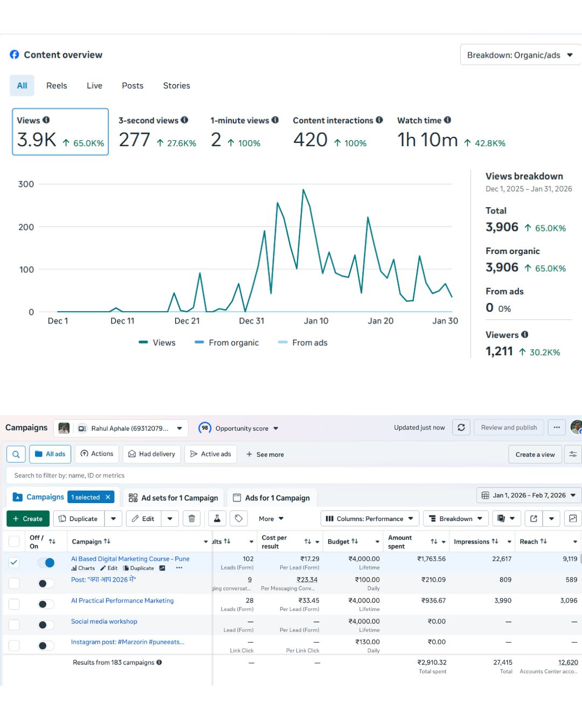This screenshot has width=582, height=728.
Task: Open the Ads for 1 Campaign tab
Action: [x=272, y=497]
